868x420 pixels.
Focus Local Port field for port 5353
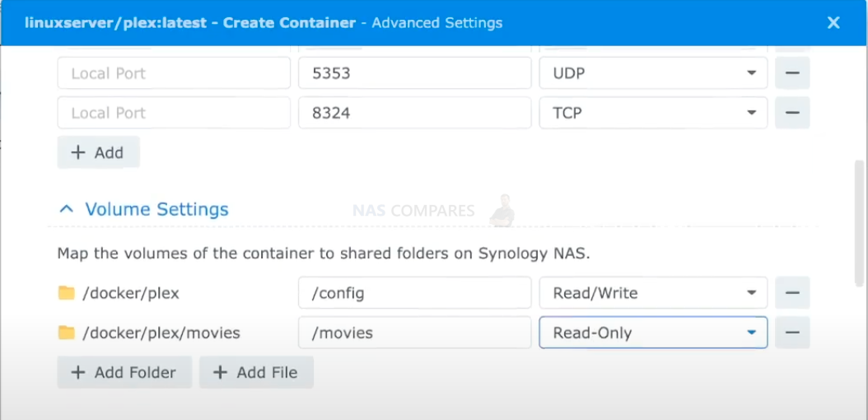point(174,73)
